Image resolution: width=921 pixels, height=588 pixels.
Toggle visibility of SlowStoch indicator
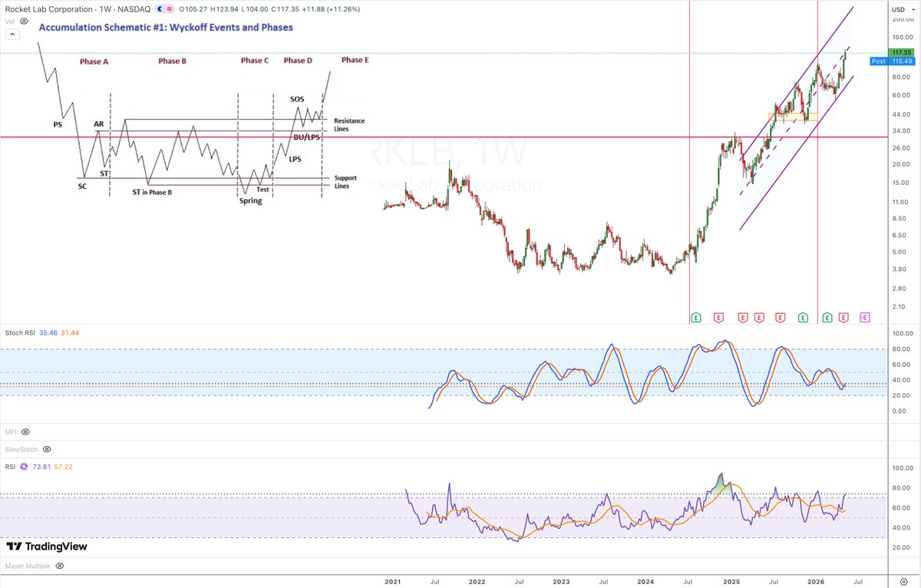click(x=47, y=449)
